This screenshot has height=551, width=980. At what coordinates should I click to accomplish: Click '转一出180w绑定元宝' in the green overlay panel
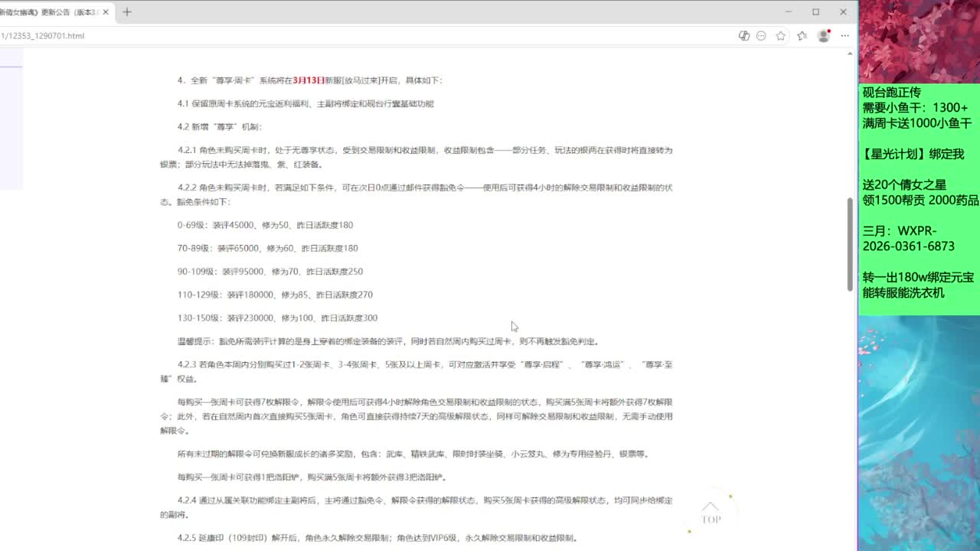point(919,277)
